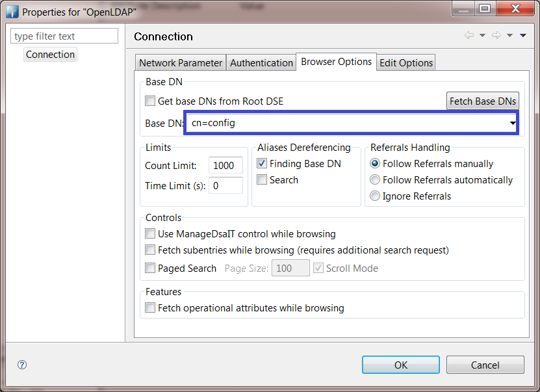Click the forward navigation arrow icon
This screenshot has height=392, width=540.
496,35
